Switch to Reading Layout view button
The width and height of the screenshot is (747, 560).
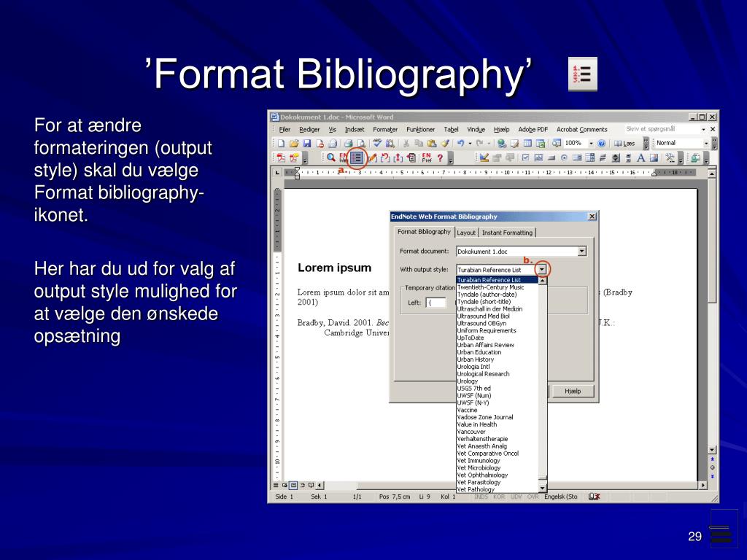click(x=311, y=485)
